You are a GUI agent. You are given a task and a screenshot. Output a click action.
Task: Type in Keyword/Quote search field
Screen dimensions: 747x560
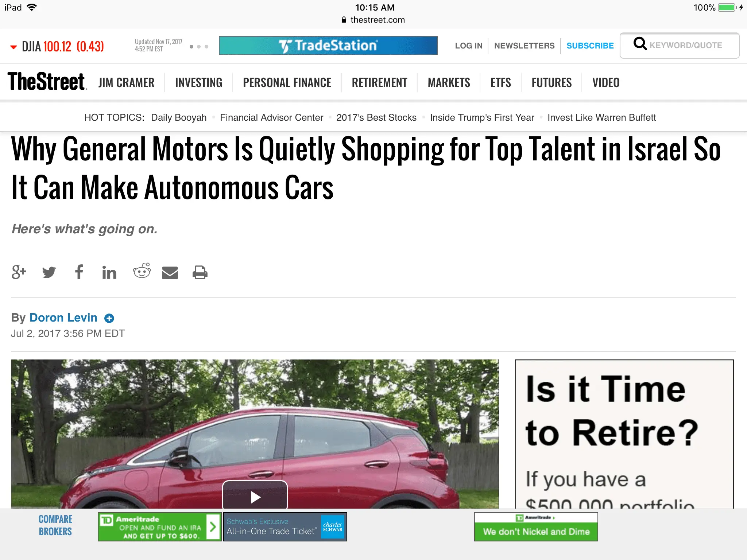coord(686,46)
